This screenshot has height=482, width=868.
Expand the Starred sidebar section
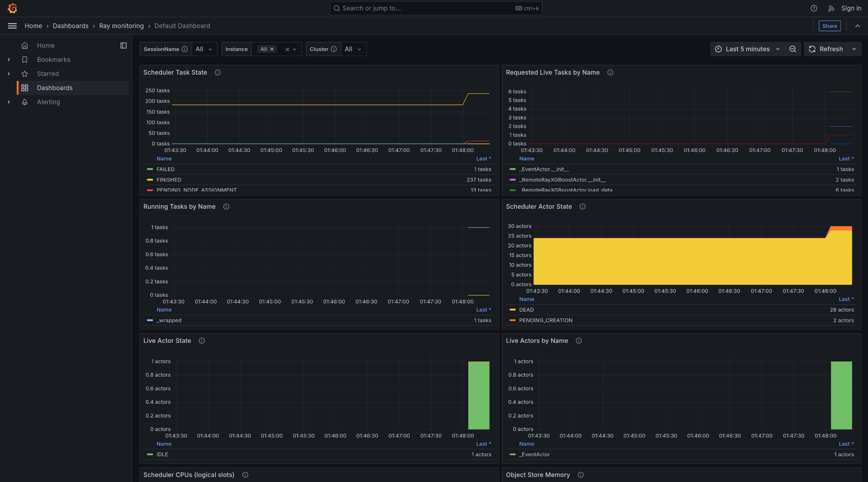[x=9, y=74]
